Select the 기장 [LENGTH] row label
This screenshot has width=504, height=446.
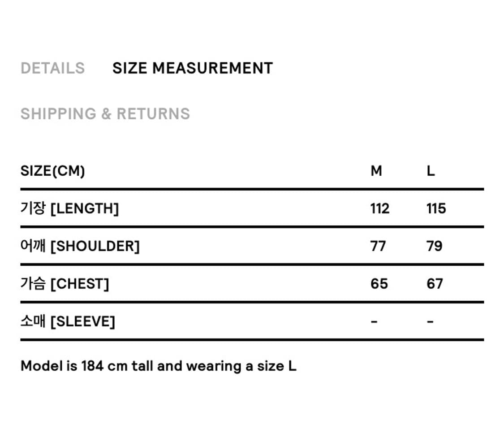coord(69,208)
